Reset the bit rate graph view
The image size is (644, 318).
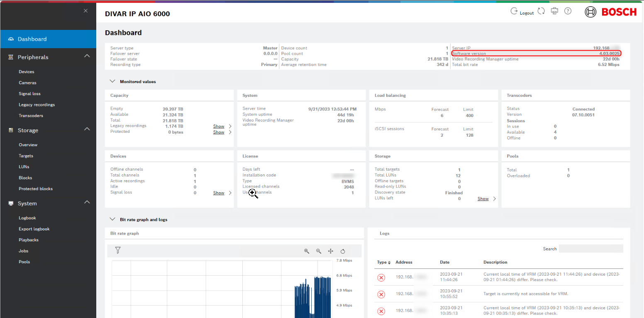[x=343, y=251]
